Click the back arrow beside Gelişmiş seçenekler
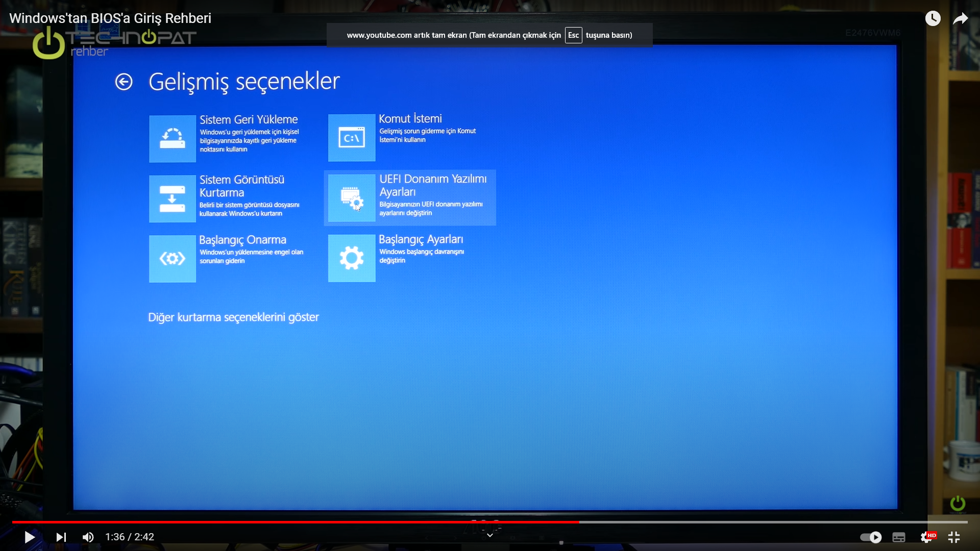This screenshot has width=980, height=551. click(x=124, y=82)
